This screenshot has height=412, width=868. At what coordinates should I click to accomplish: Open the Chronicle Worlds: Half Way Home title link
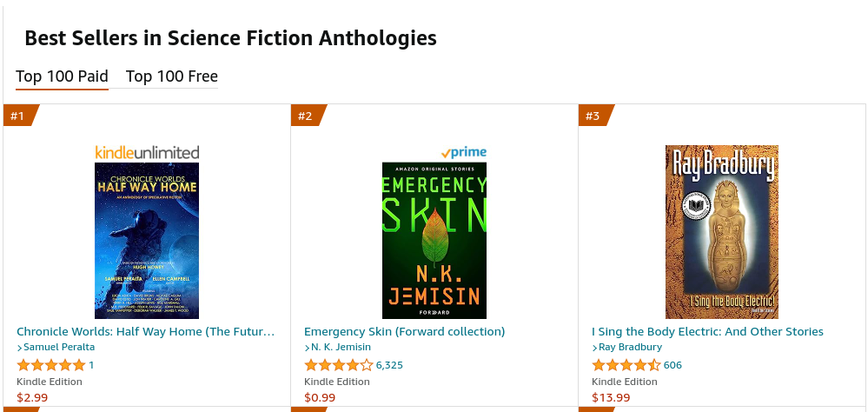(146, 331)
